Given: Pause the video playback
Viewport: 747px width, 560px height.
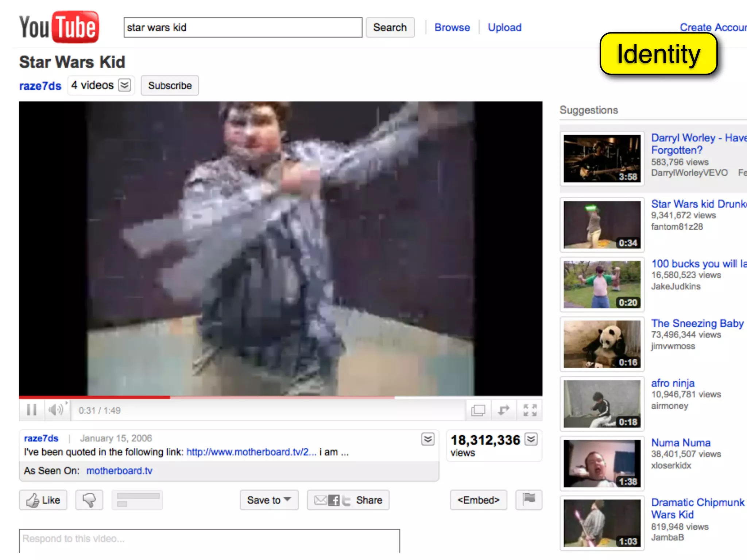Looking at the screenshot, I should pos(32,410).
